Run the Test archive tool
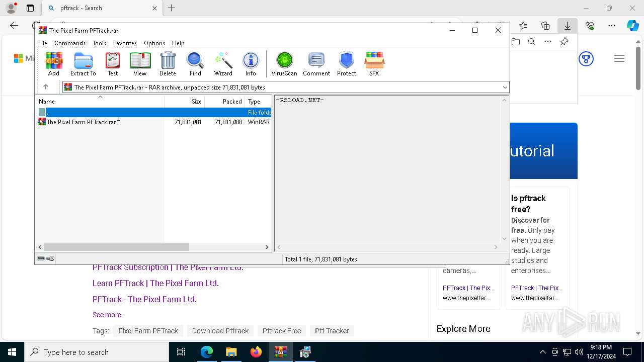Image resolution: width=644 pixels, height=362 pixels. click(113, 64)
